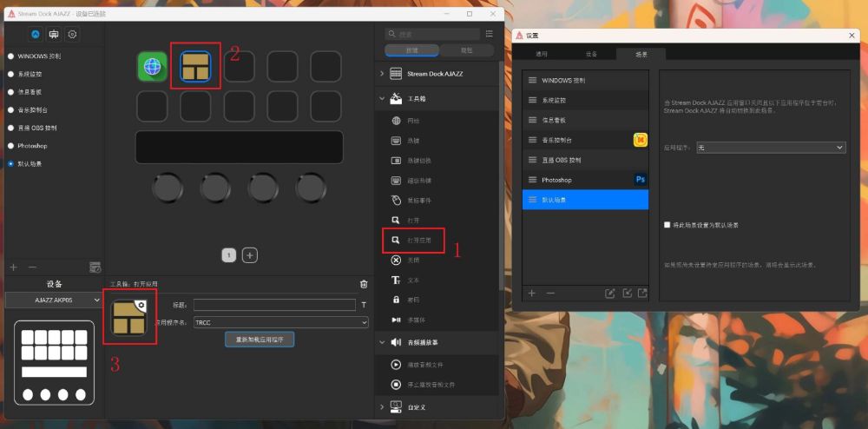Image resolution: width=868 pixels, height=429 pixels.
Task: Open the 设备 Device tab in Settings
Action: (x=591, y=54)
